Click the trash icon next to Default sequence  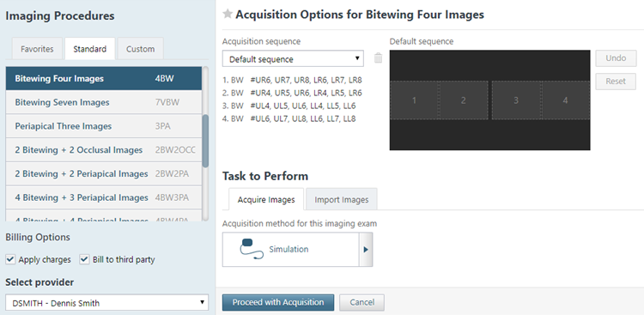click(379, 58)
